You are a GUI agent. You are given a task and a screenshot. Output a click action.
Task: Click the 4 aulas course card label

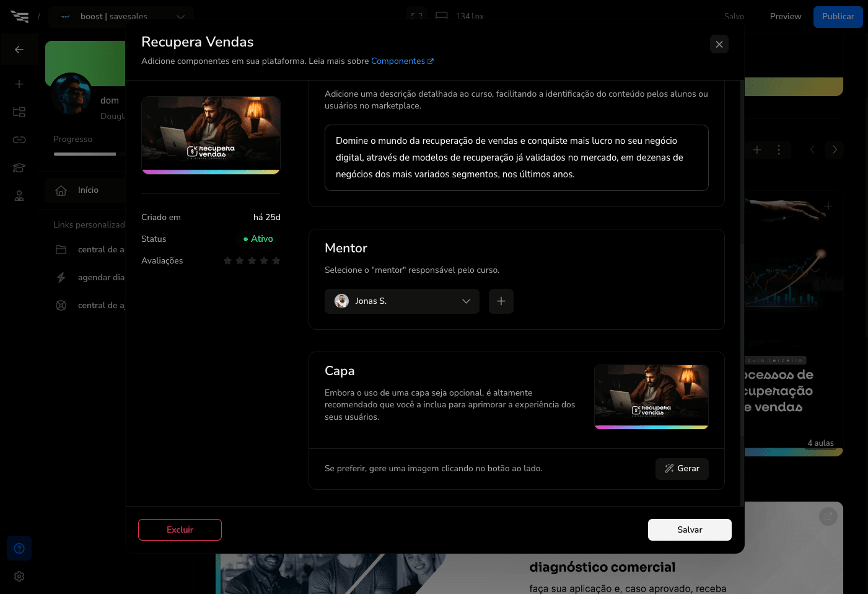820,443
